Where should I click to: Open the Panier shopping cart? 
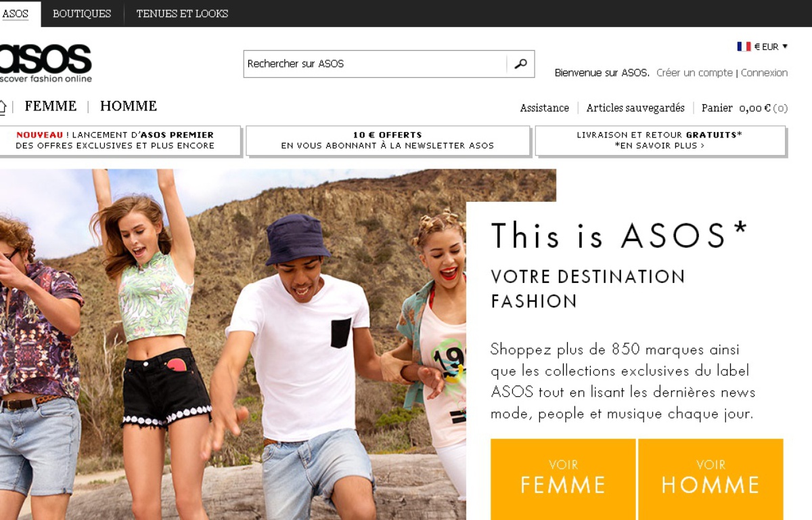point(744,108)
